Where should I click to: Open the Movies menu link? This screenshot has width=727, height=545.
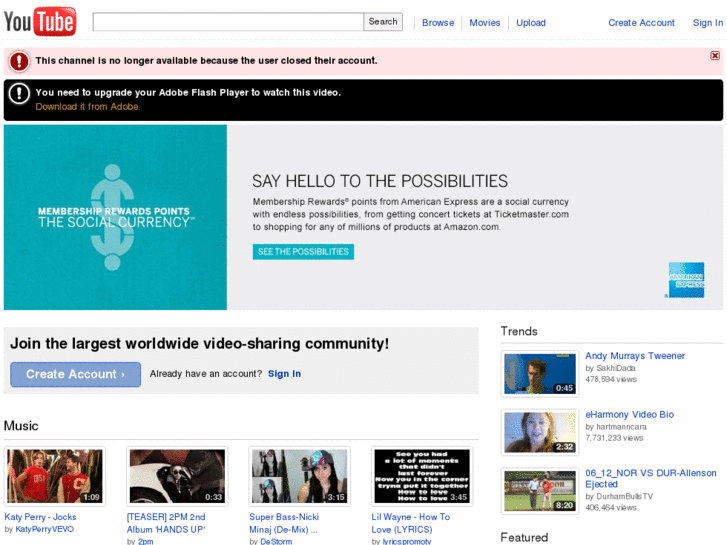pos(485,23)
